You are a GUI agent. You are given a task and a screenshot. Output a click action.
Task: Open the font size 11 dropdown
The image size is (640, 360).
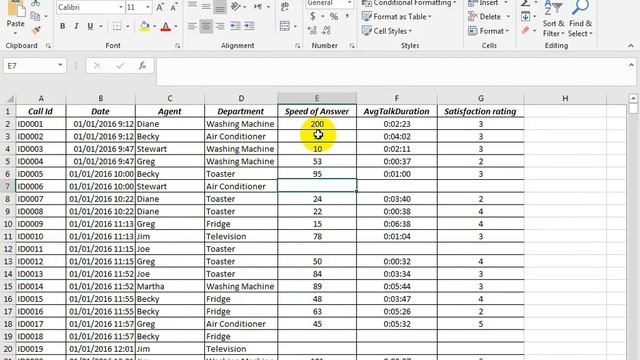click(148, 7)
